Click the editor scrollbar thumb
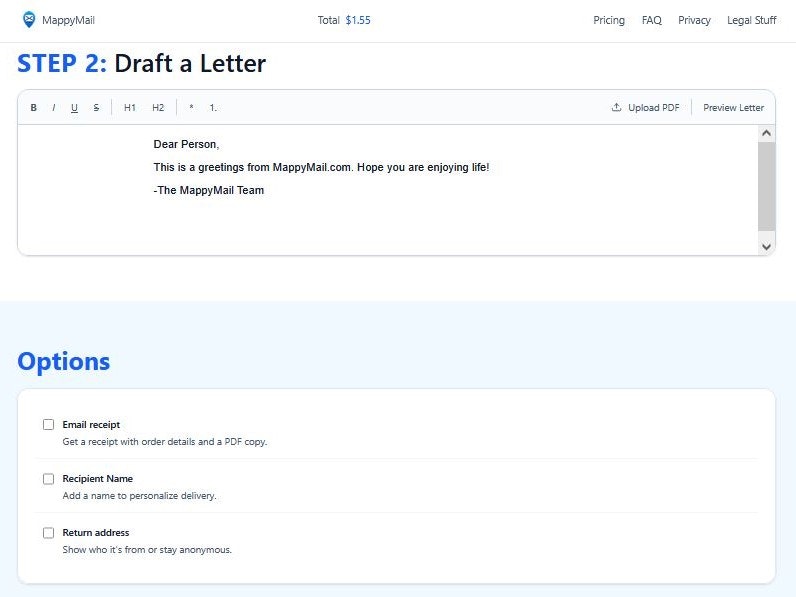This screenshot has width=796, height=597. click(766, 186)
